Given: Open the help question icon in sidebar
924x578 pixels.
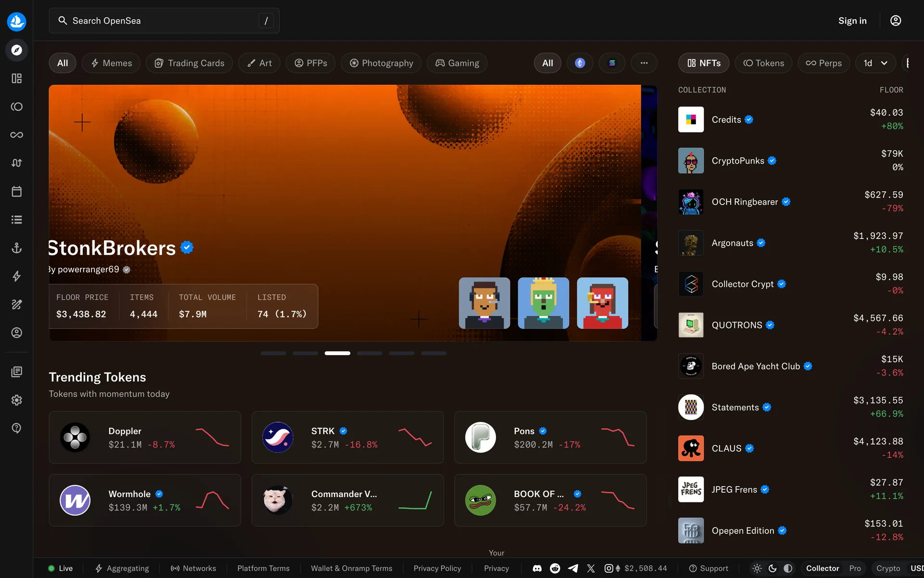Looking at the screenshot, I should coord(16,428).
